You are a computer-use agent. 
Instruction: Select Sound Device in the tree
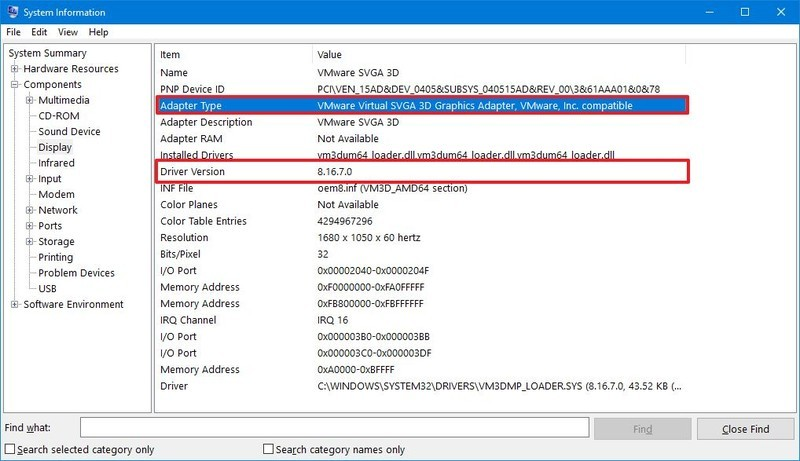(x=69, y=132)
